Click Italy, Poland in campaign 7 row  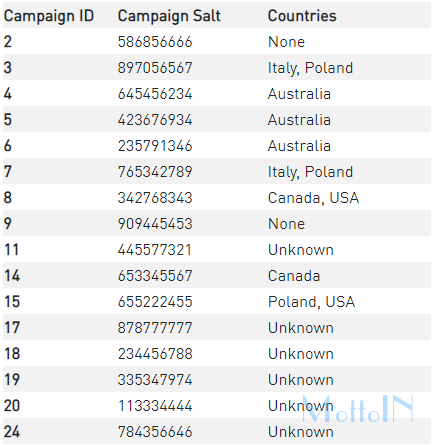pos(310,172)
